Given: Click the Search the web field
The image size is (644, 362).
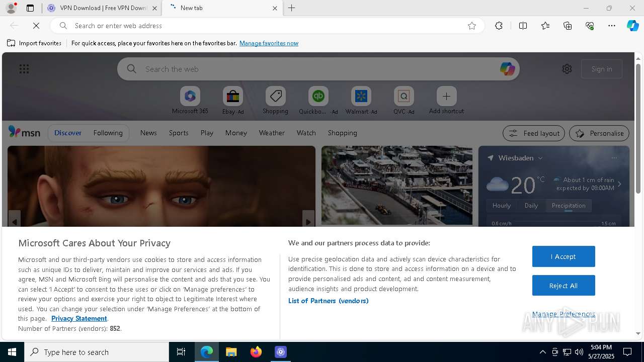Looking at the screenshot, I should [319, 69].
